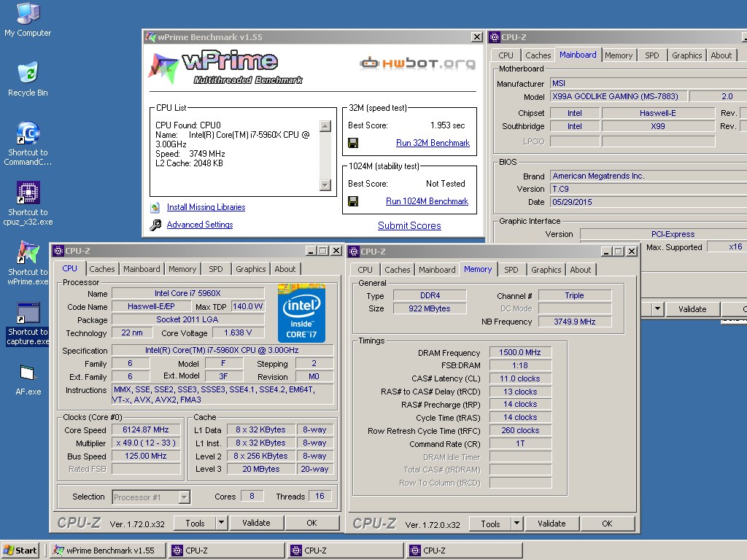Close the CPU-Z Memory tab window

(x=632, y=251)
